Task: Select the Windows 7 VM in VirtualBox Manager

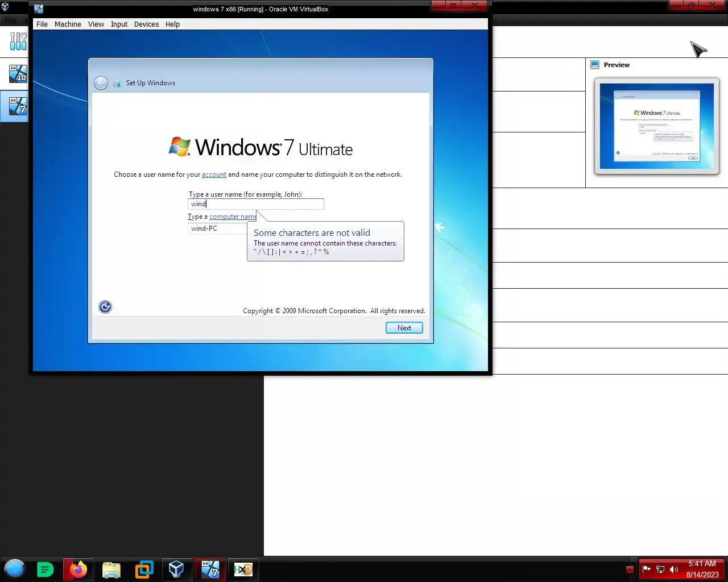Action: [x=18, y=106]
